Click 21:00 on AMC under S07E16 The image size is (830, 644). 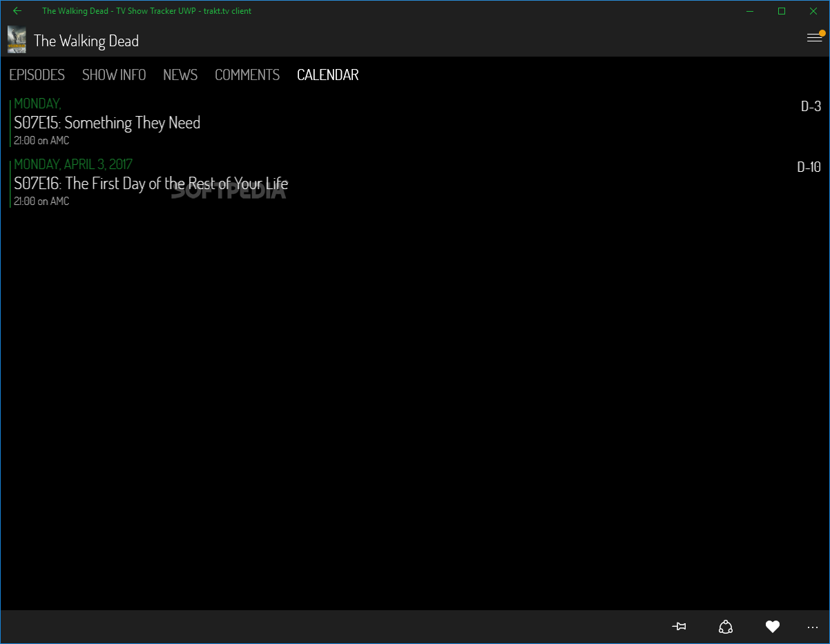tap(41, 202)
